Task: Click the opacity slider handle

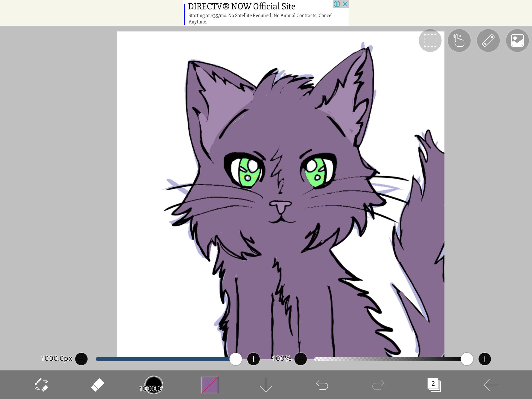Action: [x=467, y=359]
